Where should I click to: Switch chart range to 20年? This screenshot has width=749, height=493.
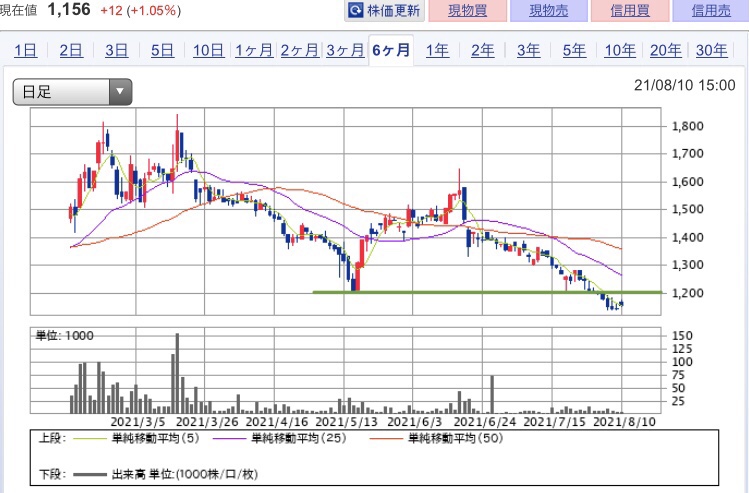click(x=665, y=50)
